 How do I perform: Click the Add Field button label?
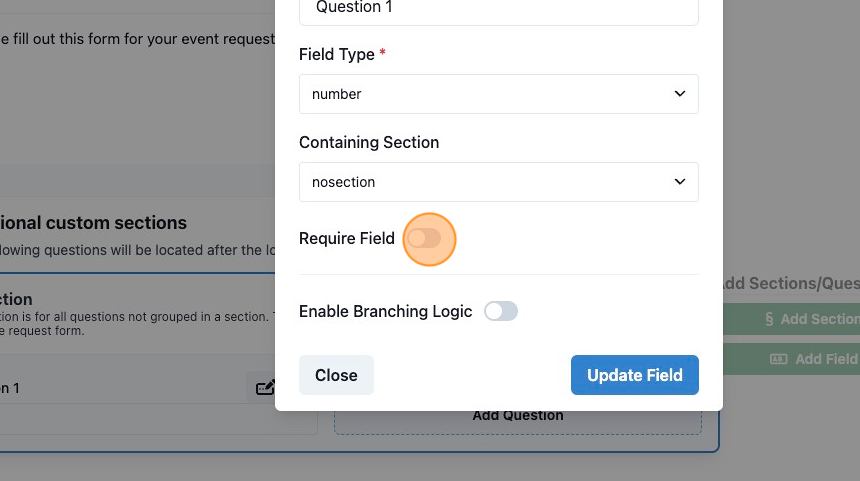click(x=827, y=359)
